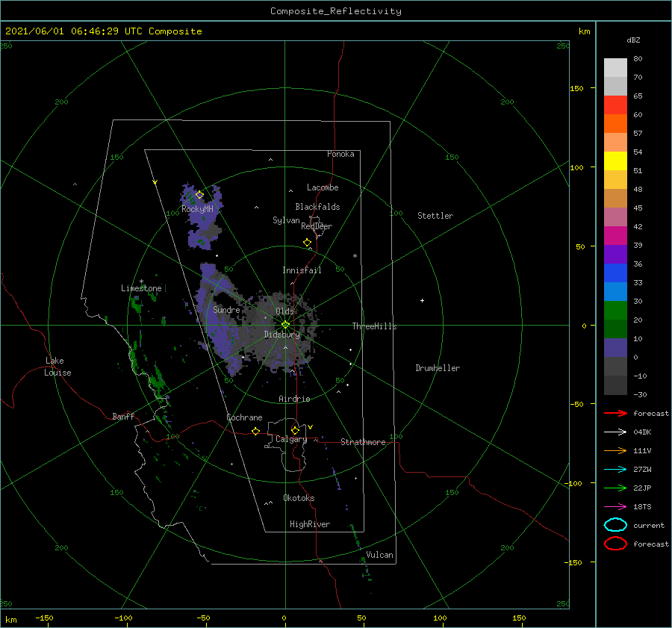The height and width of the screenshot is (628, 672).
Task: Click the Cochrane city label
Action: 244,417
